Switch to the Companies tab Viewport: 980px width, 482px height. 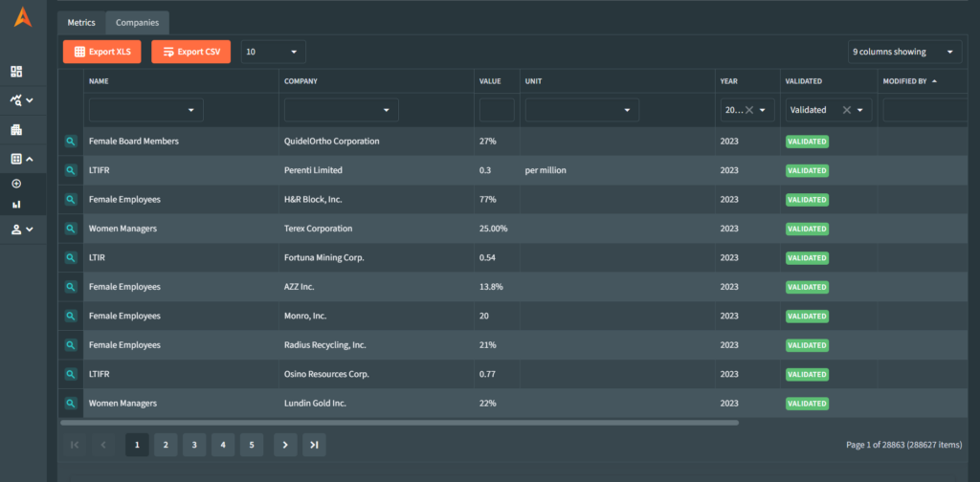[137, 22]
